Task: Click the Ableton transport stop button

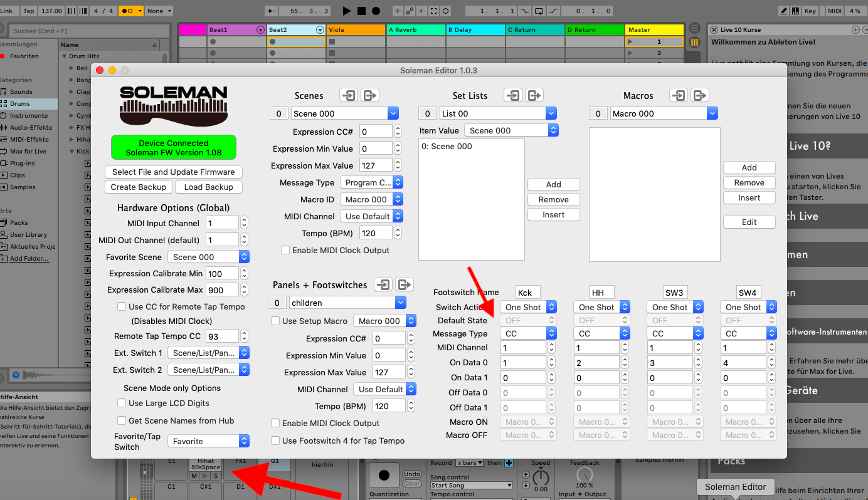Action: tap(361, 11)
